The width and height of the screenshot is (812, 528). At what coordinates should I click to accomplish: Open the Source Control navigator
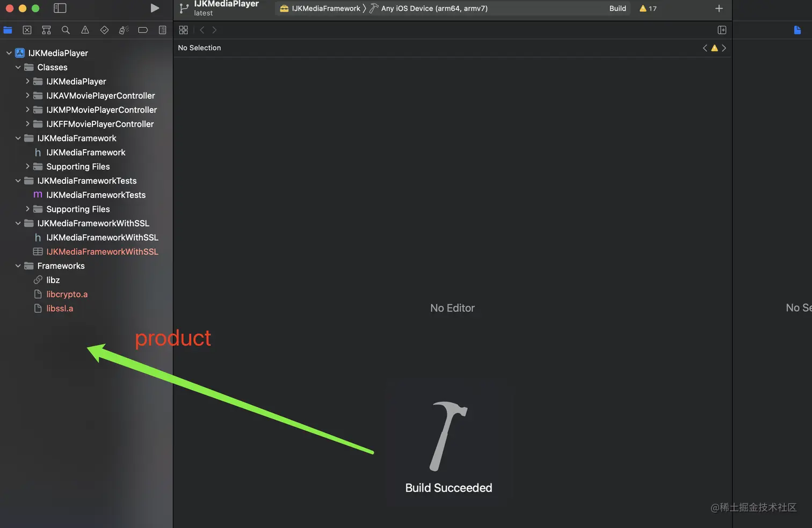click(x=27, y=30)
